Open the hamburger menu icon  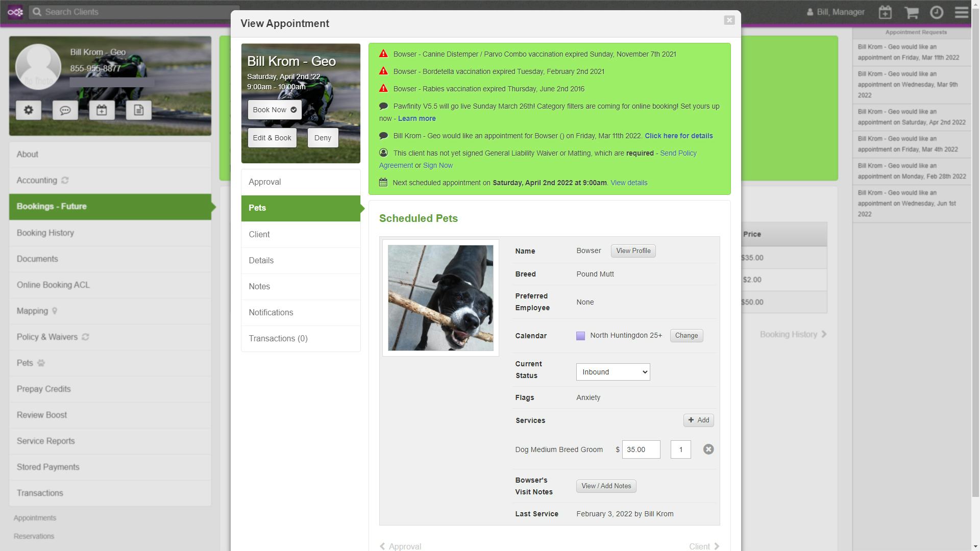tap(962, 12)
